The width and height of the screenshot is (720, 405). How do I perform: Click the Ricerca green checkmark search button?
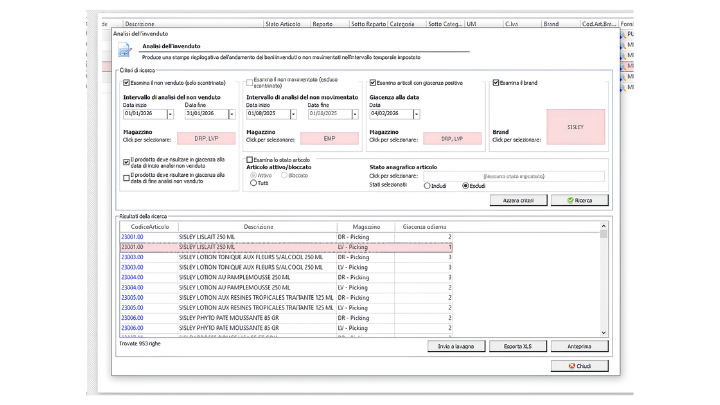(x=579, y=200)
